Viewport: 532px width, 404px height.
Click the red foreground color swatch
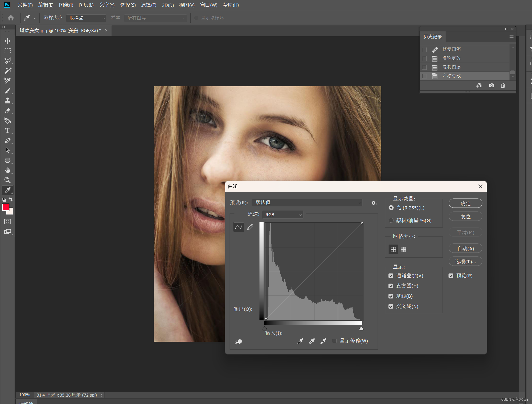[6, 207]
